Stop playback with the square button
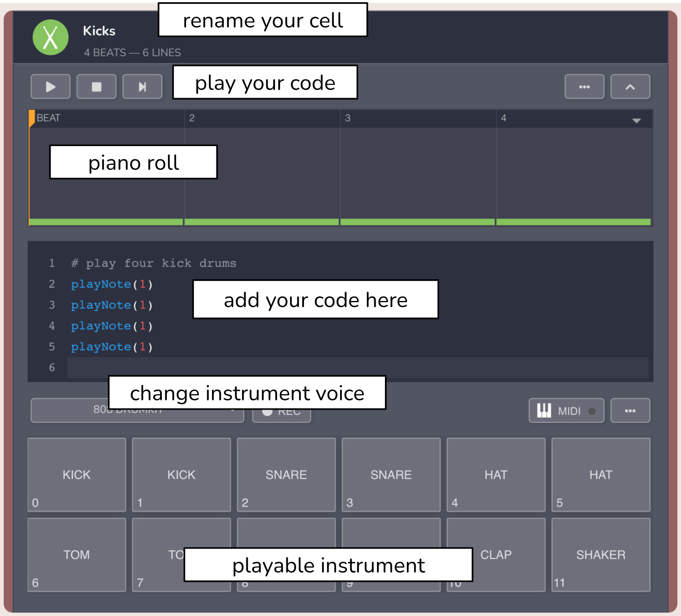Screen dimensions: 681x616 96,87
